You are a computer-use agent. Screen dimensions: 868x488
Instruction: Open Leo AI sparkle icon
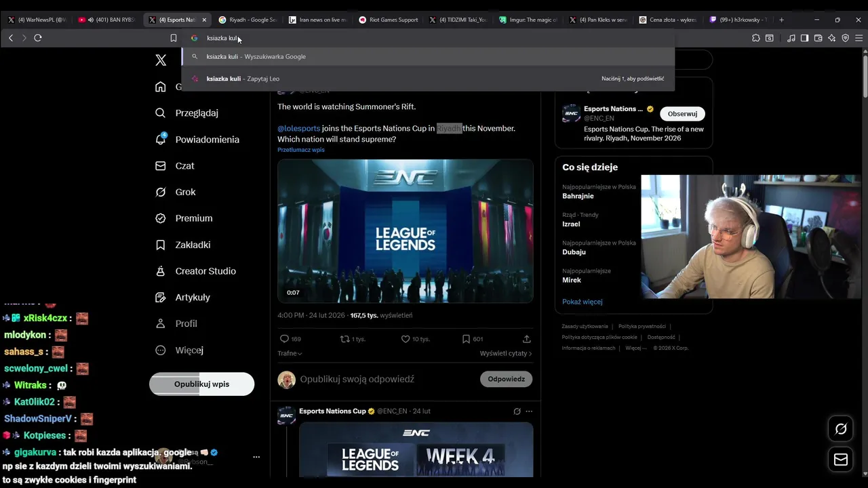pos(832,38)
